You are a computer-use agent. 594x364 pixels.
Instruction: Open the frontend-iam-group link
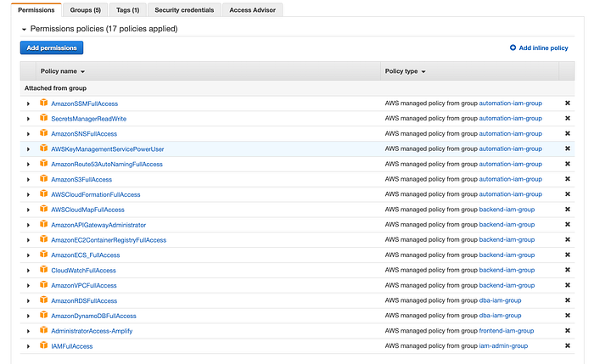point(507,330)
